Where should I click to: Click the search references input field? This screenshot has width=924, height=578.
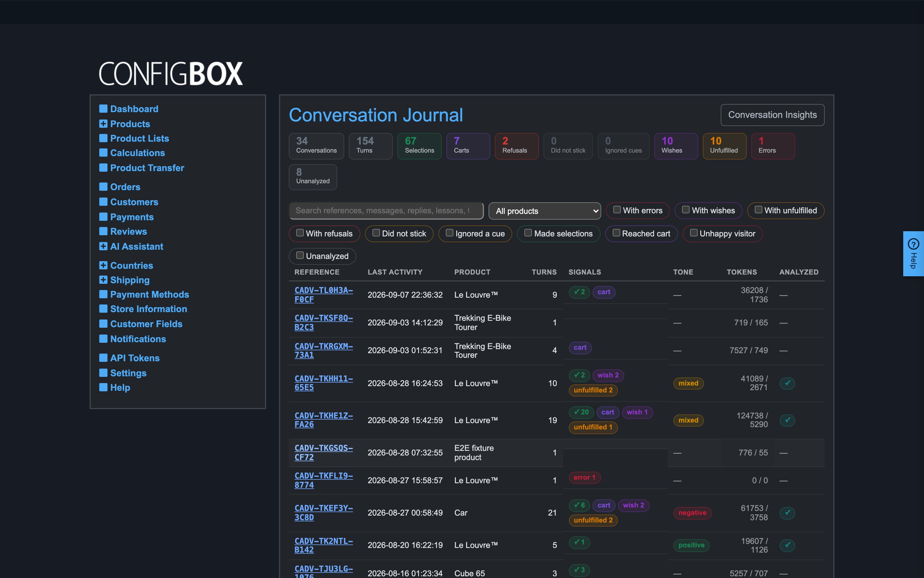tap(386, 211)
